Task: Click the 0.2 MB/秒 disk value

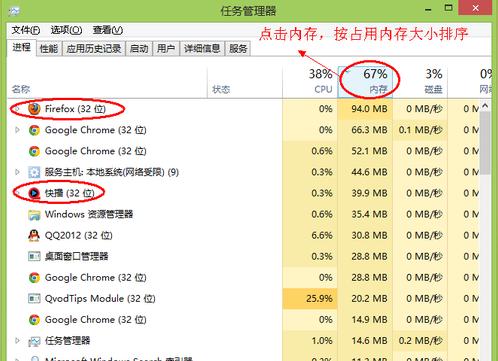Action: coord(420,341)
